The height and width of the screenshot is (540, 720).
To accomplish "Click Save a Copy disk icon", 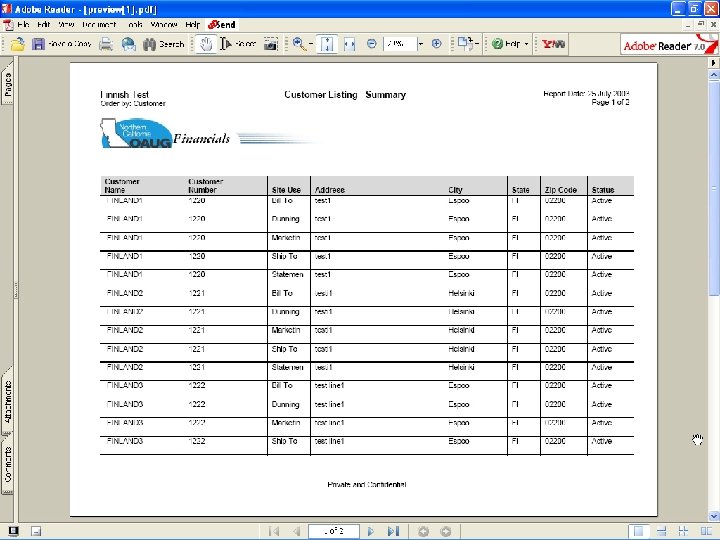I will click(x=38, y=44).
